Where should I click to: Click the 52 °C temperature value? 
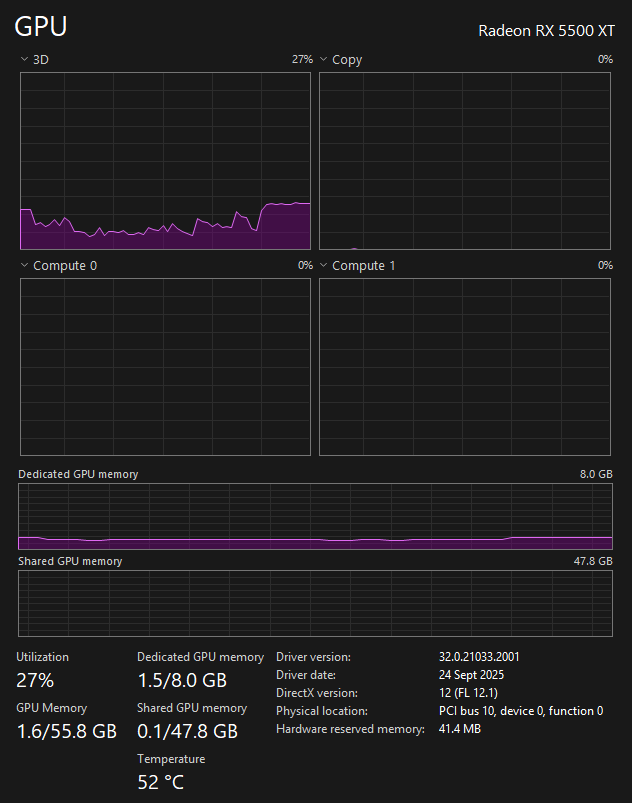[160, 782]
